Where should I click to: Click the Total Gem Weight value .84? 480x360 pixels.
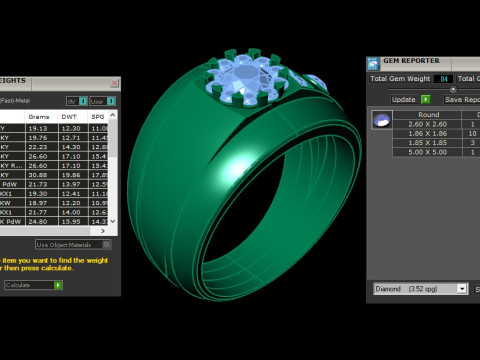443,79
